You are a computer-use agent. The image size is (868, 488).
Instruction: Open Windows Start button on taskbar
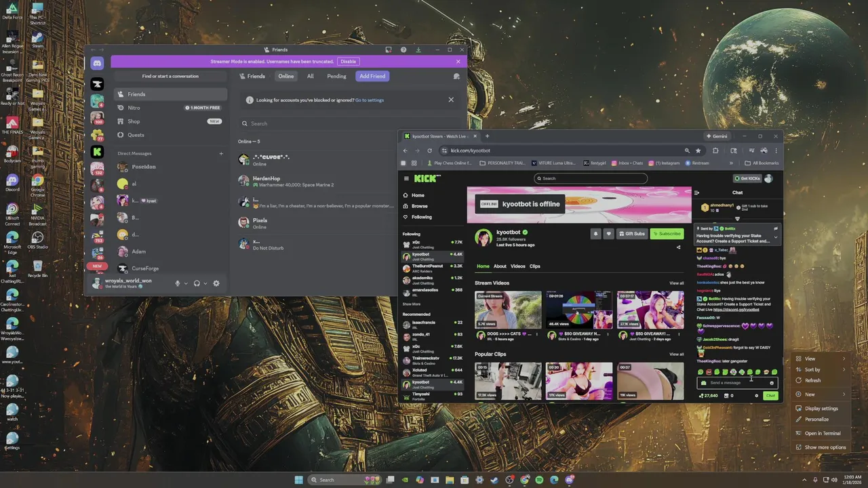[x=299, y=480]
